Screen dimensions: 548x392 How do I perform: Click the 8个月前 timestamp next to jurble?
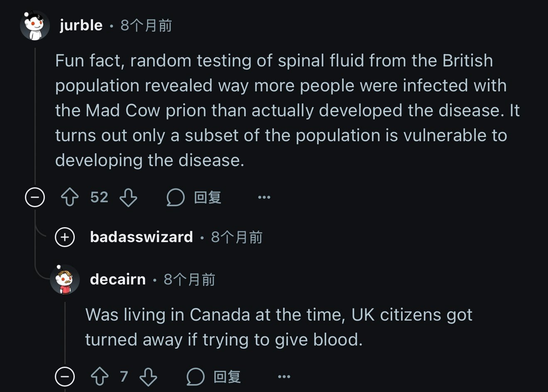pyautogui.click(x=146, y=26)
